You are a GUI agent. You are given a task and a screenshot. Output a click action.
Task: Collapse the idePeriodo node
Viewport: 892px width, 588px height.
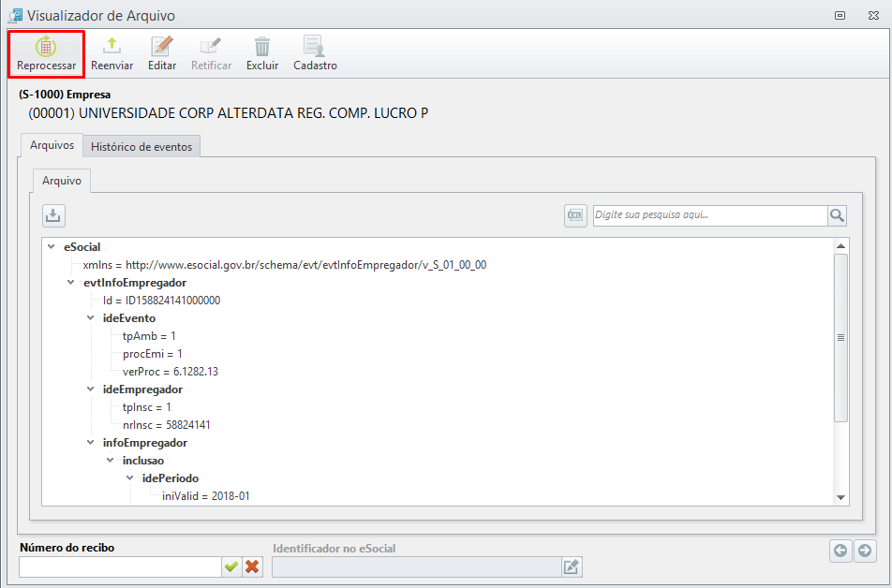point(129,478)
